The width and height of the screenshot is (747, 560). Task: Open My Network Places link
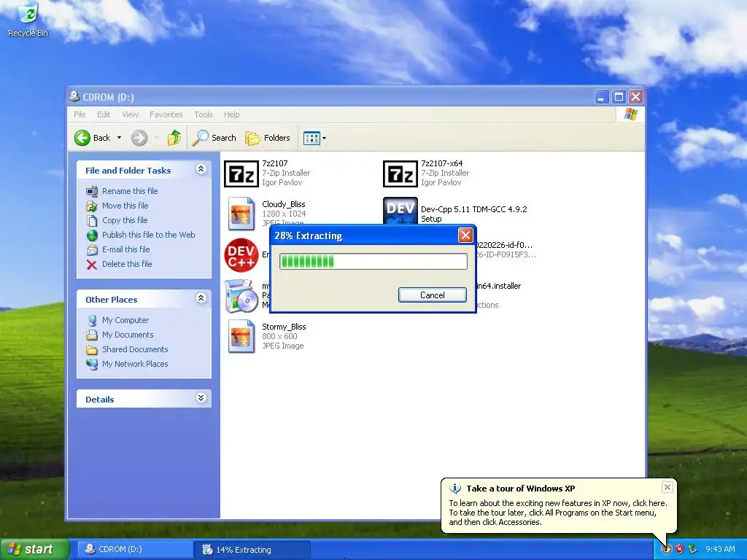pos(135,364)
